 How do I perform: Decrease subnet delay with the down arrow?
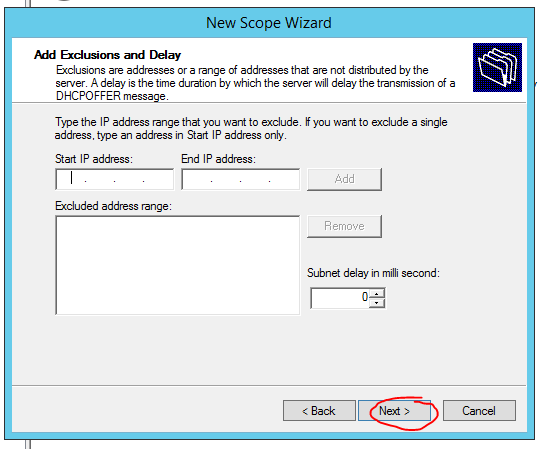[x=377, y=303]
